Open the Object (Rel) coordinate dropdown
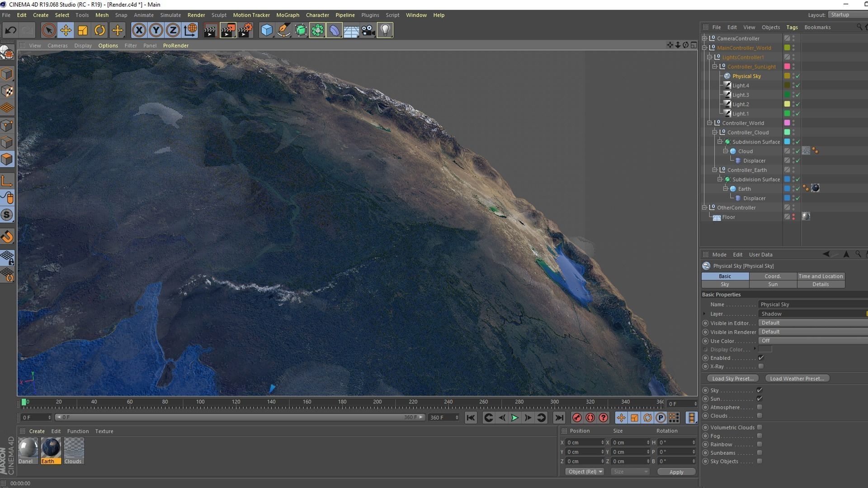The width and height of the screenshot is (868, 488). (585, 471)
